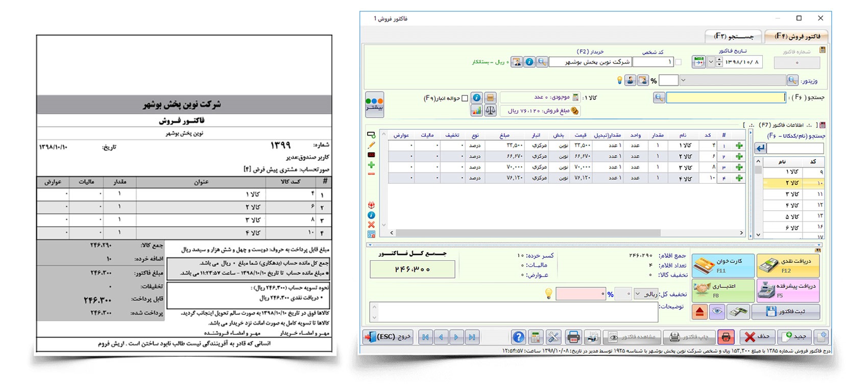Click items table horizontal scrollbar

click(x=528, y=233)
